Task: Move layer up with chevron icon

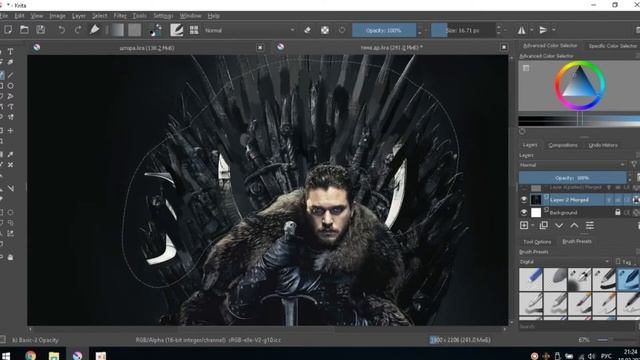Action: 574,225
